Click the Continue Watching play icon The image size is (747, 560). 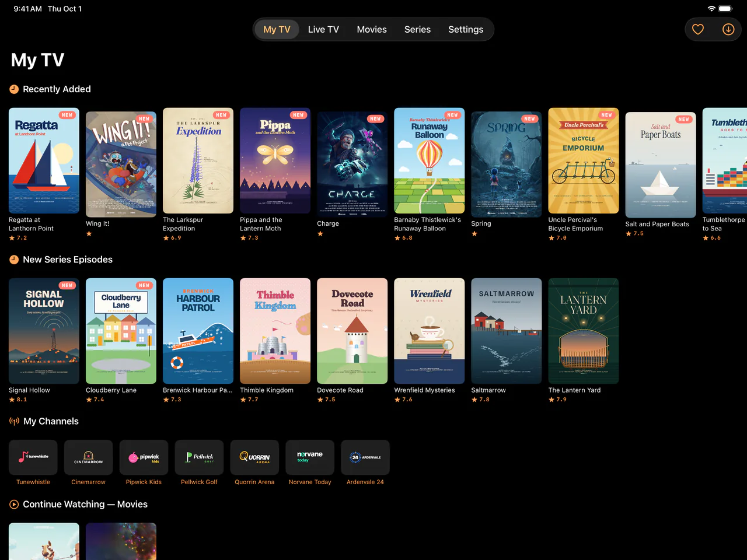point(14,504)
